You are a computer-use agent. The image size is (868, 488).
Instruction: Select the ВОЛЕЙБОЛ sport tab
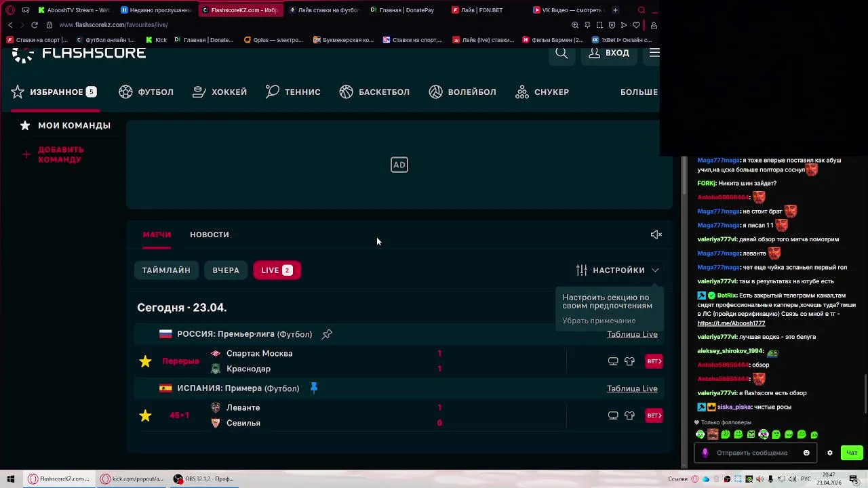coord(462,92)
